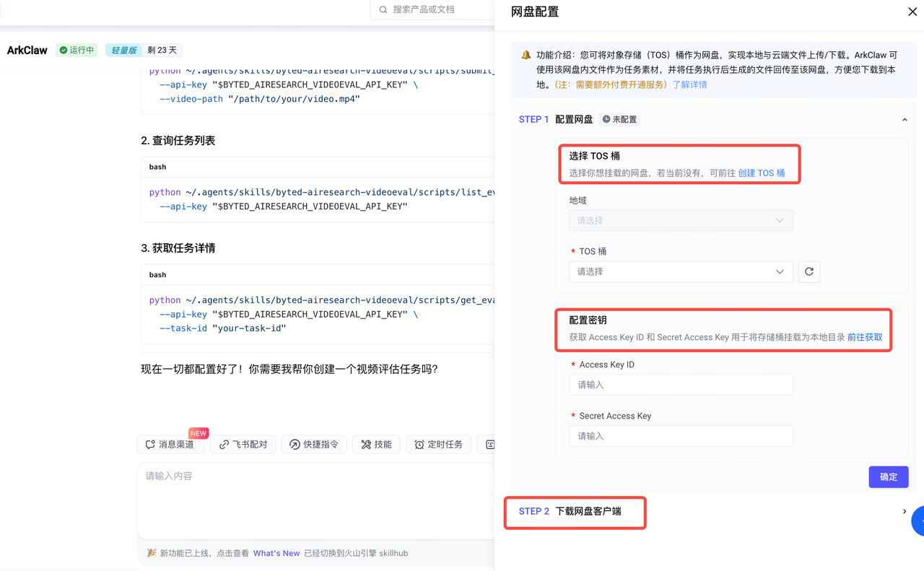Follow the 前往获取 key link
The height and width of the screenshot is (571, 924).
[x=865, y=337]
